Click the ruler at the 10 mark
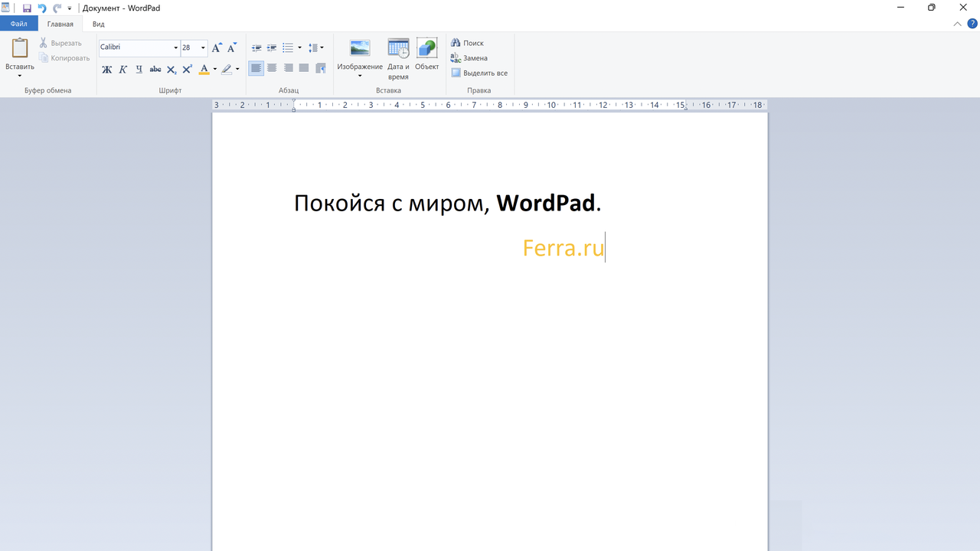The height and width of the screenshot is (551, 980). click(x=551, y=105)
